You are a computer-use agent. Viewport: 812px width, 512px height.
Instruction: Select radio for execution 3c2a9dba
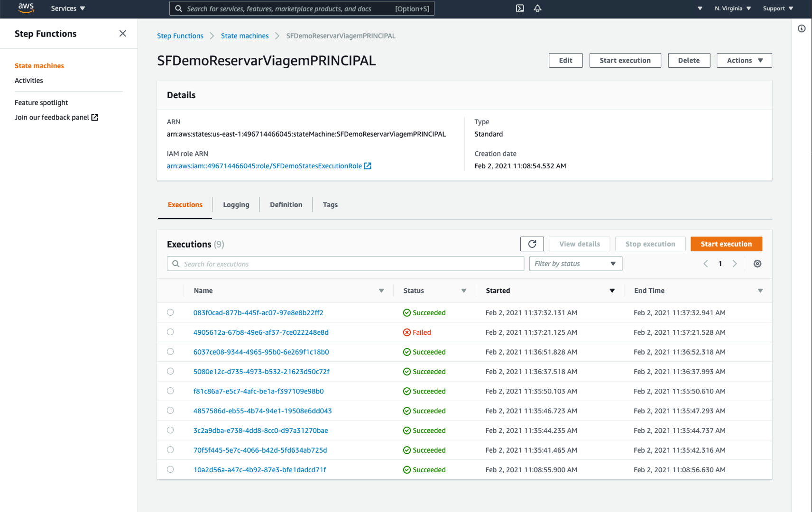pos(170,430)
